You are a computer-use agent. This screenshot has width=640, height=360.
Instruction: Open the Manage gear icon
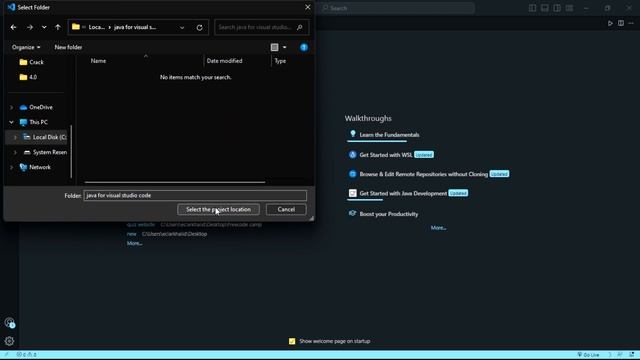click(x=9, y=341)
